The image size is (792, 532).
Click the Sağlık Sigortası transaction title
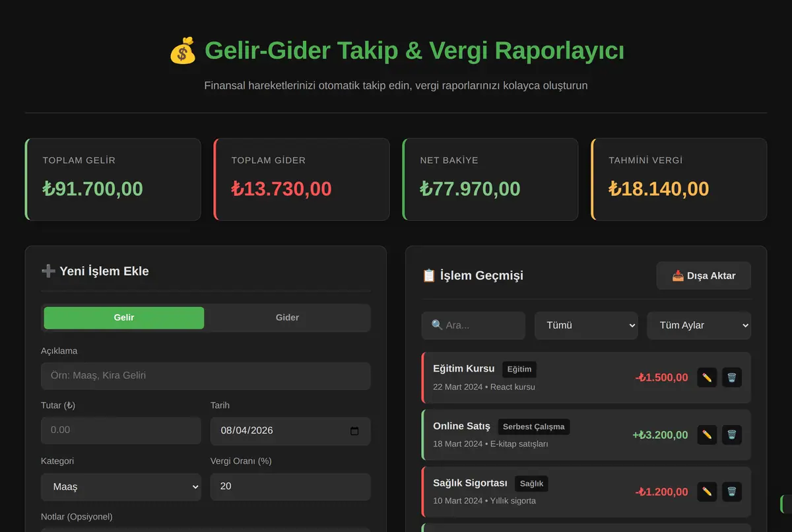pos(470,483)
